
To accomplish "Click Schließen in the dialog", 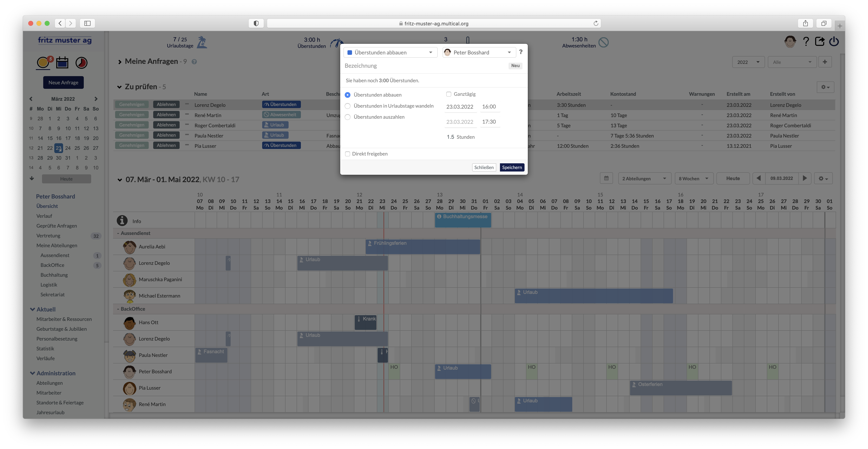I will pyautogui.click(x=484, y=167).
